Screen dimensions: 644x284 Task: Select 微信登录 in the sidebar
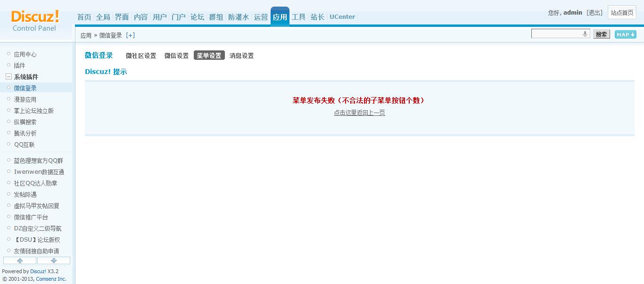click(25, 88)
